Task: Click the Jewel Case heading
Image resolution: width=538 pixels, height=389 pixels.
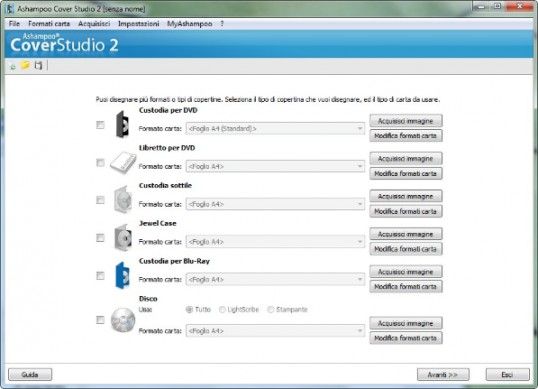Action: [157, 223]
